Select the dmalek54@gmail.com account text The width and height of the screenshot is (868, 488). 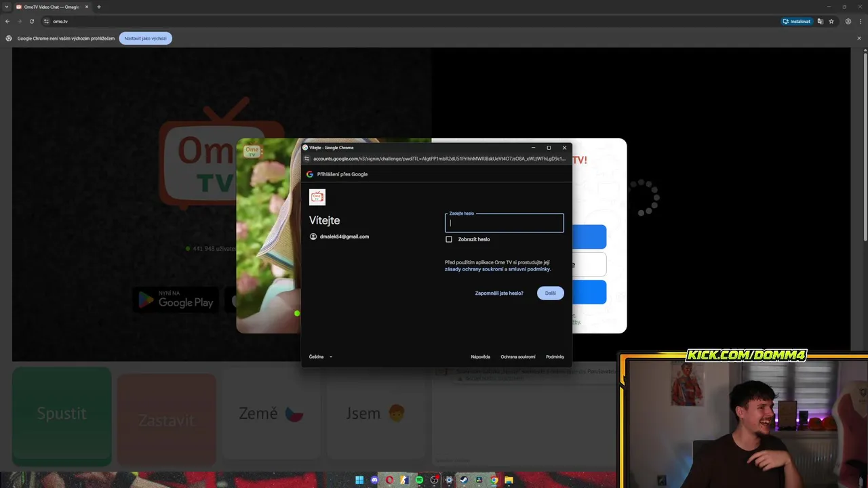tap(344, 237)
